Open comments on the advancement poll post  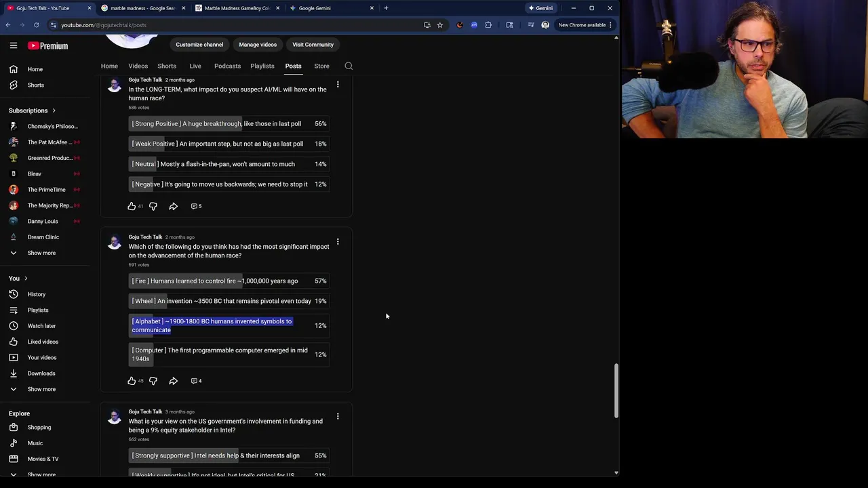point(196,381)
